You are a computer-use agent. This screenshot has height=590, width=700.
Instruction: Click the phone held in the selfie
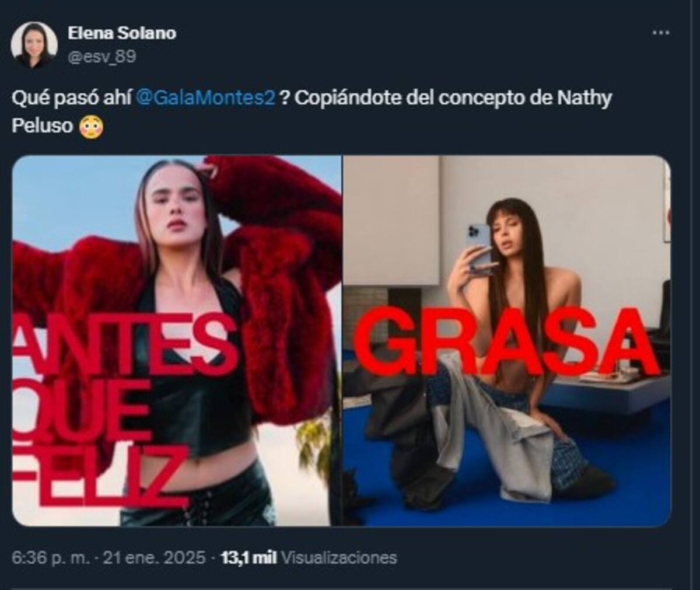pos(480,245)
